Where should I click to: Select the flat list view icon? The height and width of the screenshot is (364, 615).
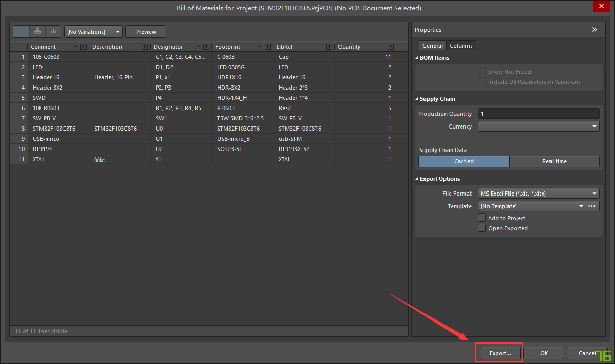tap(22, 31)
